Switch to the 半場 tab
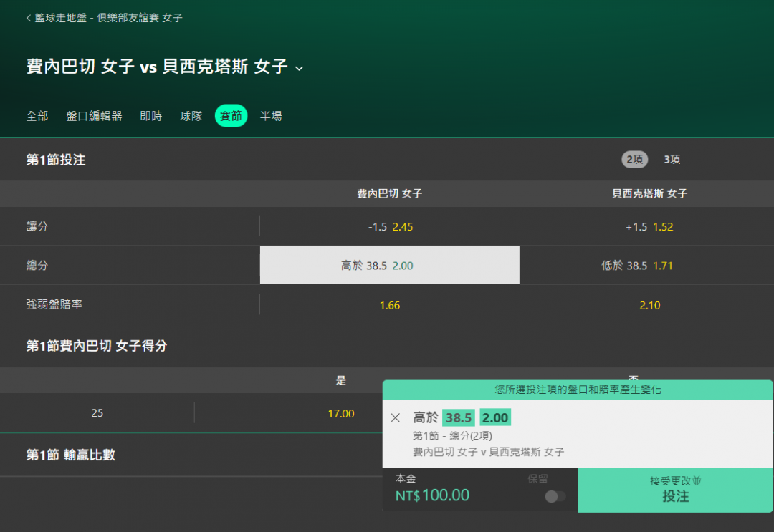This screenshot has width=774, height=532. pyautogui.click(x=271, y=116)
